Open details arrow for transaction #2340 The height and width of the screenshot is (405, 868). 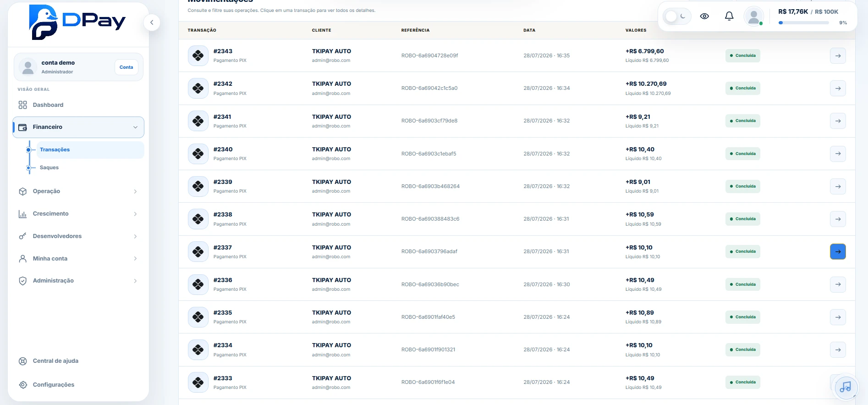point(838,154)
